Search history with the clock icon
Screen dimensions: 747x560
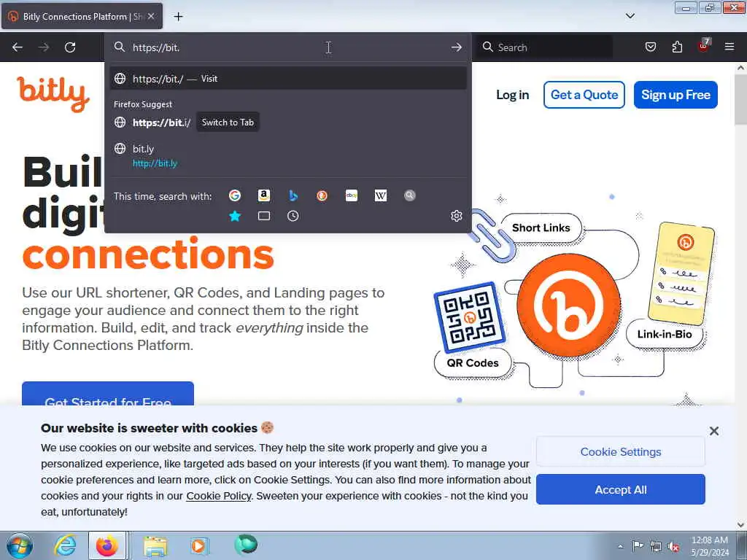(x=293, y=216)
